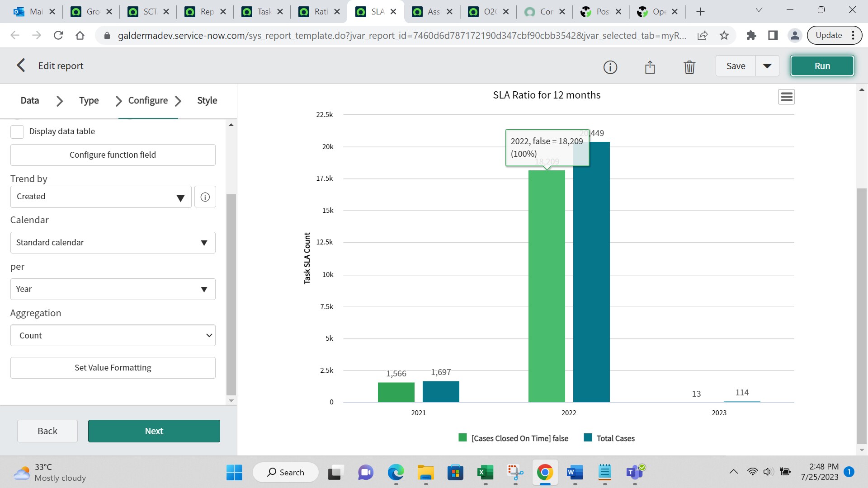This screenshot has height=488, width=868.
Task: Delete the report using the trash icon
Action: pyautogui.click(x=689, y=67)
